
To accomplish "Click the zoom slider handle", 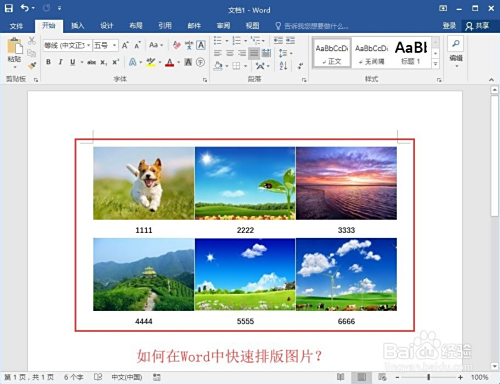I will pos(428,377).
